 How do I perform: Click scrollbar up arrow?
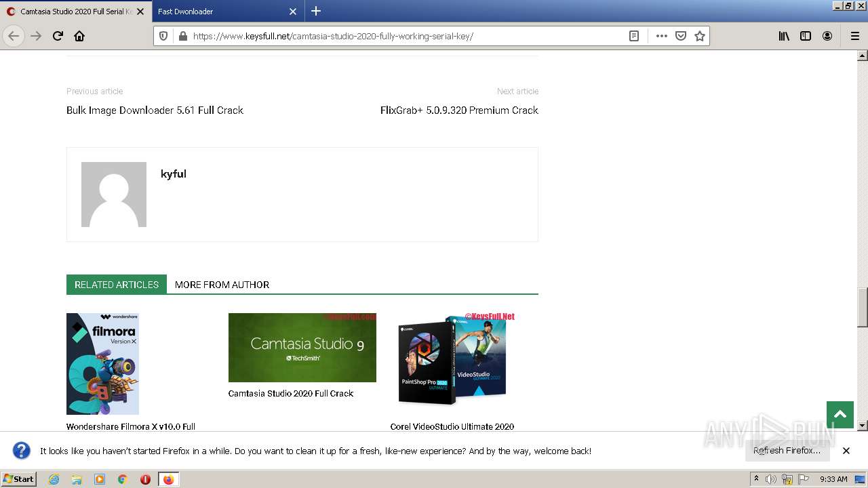[863, 56]
